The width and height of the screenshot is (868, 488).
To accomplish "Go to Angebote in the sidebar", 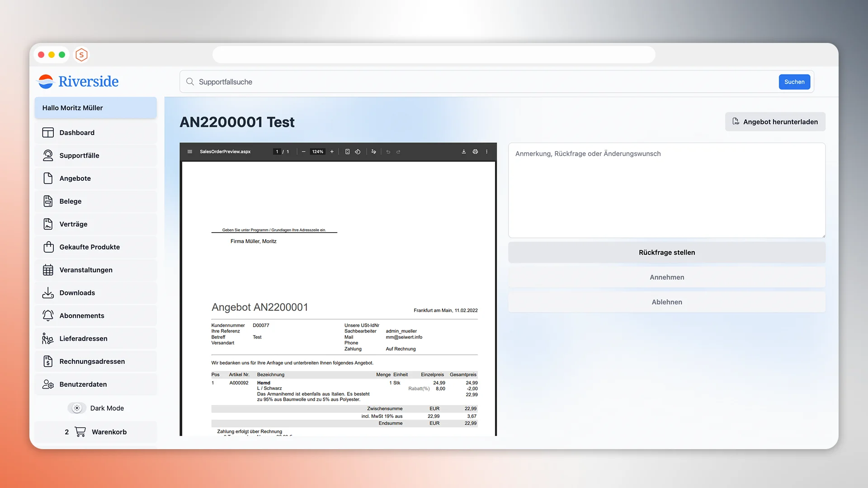I will coord(75,178).
